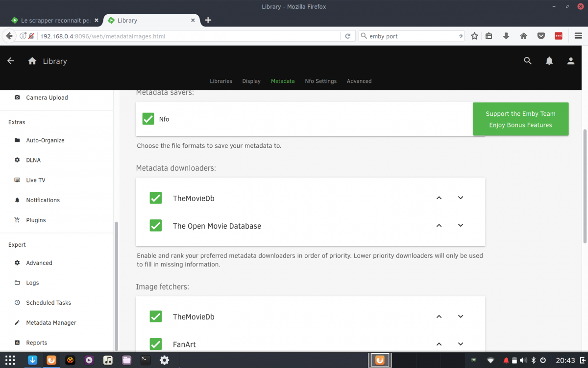Reload the page in Firefox
Screen dimensions: 588x368
click(x=347, y=36)
